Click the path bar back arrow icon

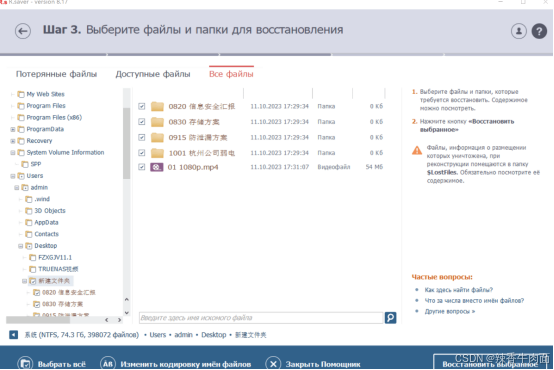point(13,335)
